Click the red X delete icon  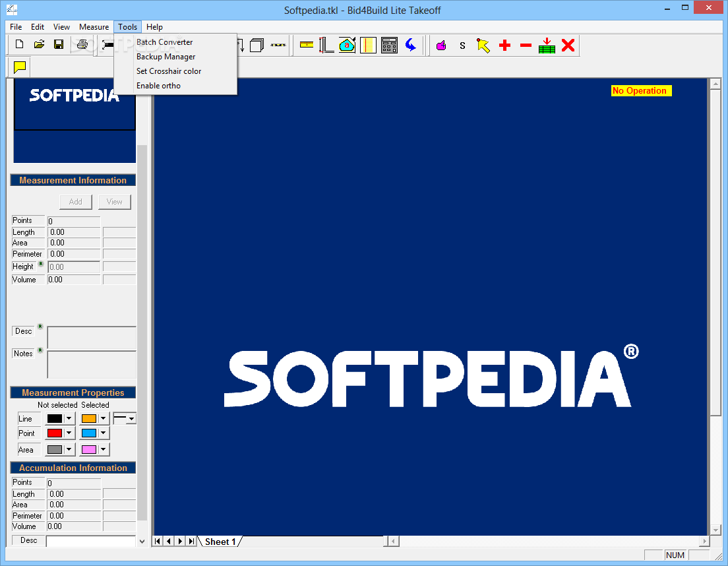(568, 45)
